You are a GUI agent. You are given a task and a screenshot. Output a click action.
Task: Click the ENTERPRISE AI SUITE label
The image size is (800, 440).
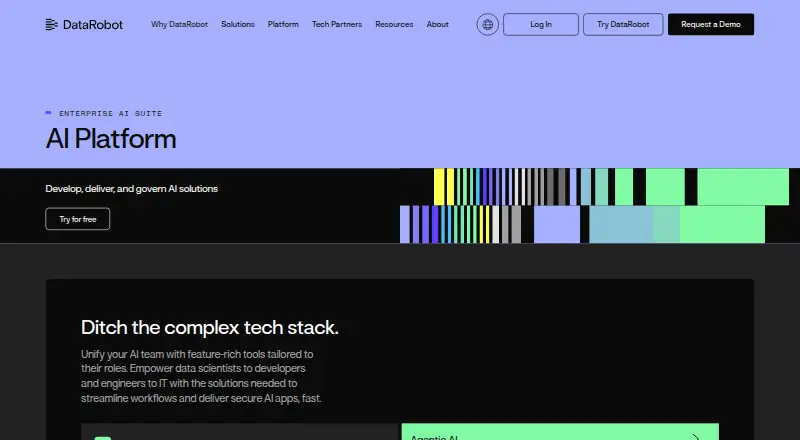tap(110, 113)
